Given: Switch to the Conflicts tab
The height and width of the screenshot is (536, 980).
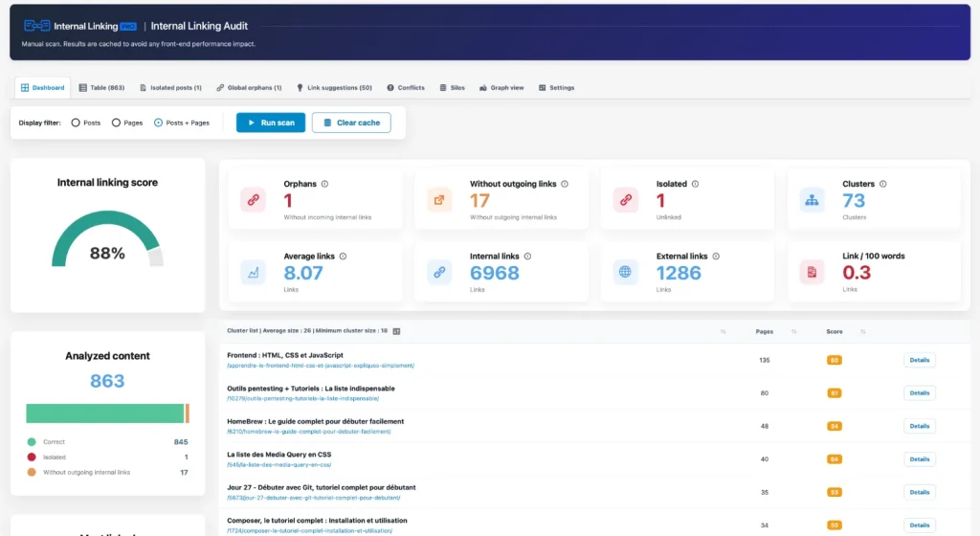Looking at the screenshot, I should 406,87.
